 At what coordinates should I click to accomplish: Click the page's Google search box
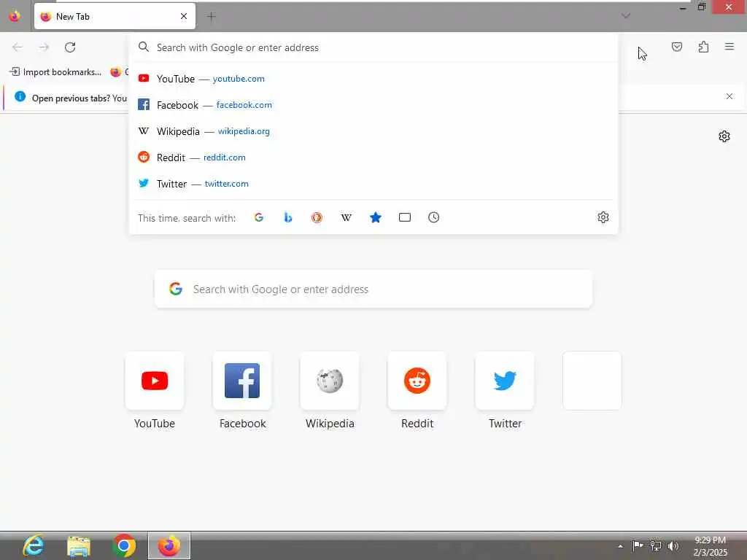coord(373,289)
